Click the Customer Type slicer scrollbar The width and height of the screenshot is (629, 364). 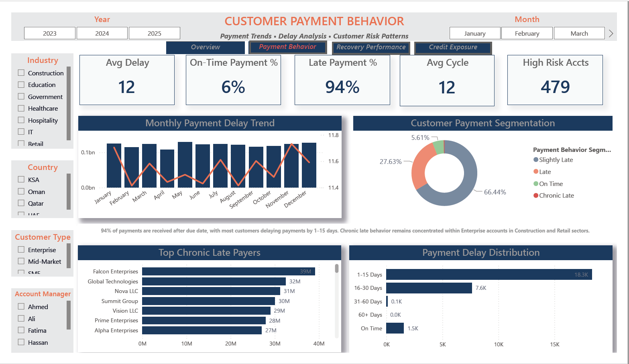[69, 256]
